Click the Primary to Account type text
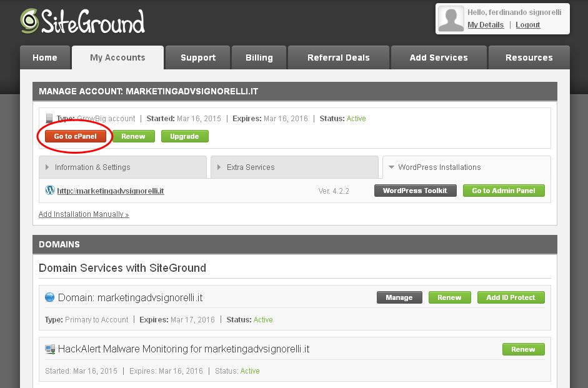 coord(96,320)
